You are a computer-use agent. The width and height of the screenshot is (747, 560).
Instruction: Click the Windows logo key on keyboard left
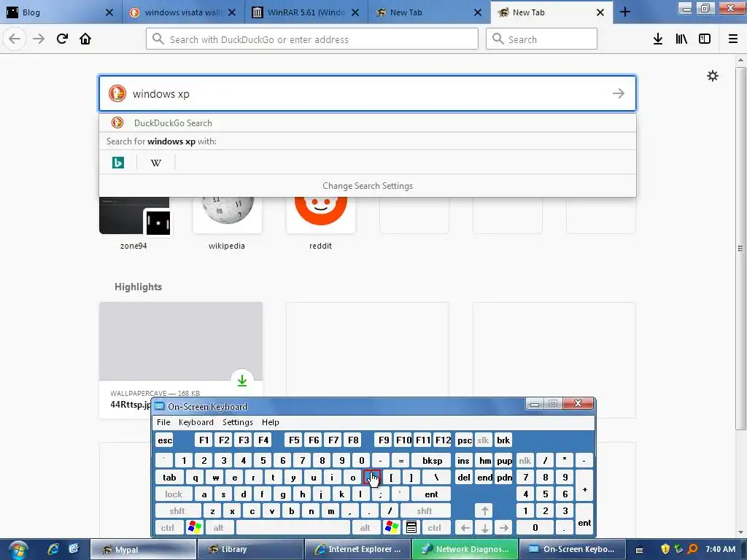coord(195,528)
